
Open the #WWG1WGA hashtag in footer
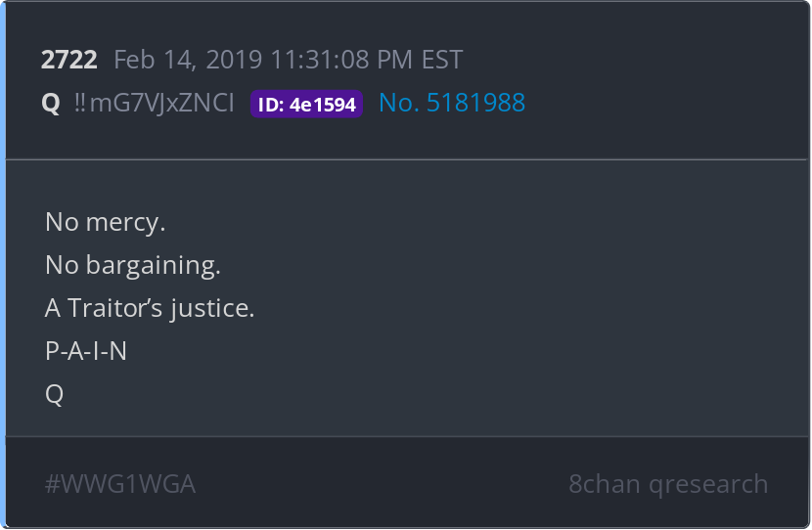(x=120, y=484)
